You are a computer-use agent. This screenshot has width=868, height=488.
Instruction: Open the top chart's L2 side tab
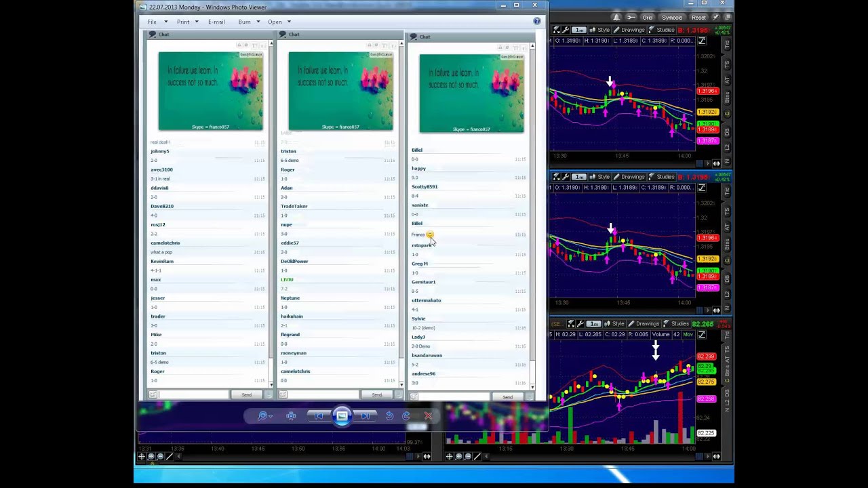coord(728,147)
